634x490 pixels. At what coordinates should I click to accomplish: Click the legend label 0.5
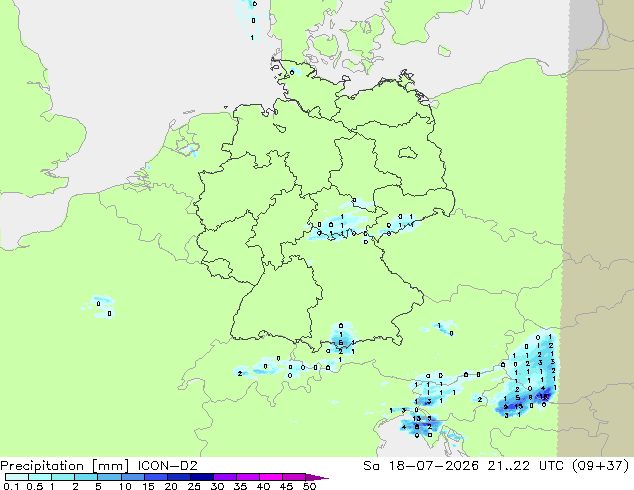pyautogui.click(x=35, y=486)
